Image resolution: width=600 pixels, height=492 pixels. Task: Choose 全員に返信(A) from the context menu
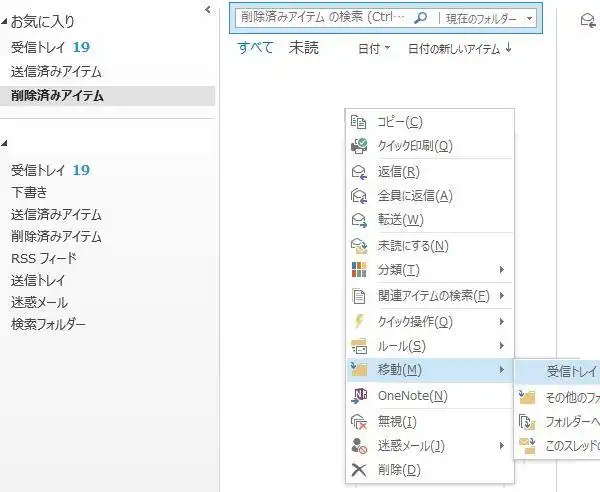(x=430, y=196)
